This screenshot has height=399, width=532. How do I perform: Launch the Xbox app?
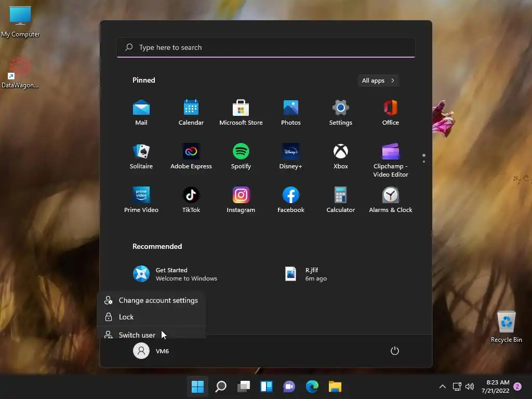click(x=341, y=156)
